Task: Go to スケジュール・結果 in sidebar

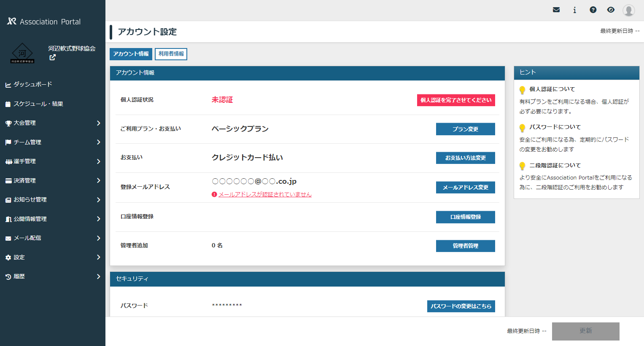Action: click(x=38, y=104)
